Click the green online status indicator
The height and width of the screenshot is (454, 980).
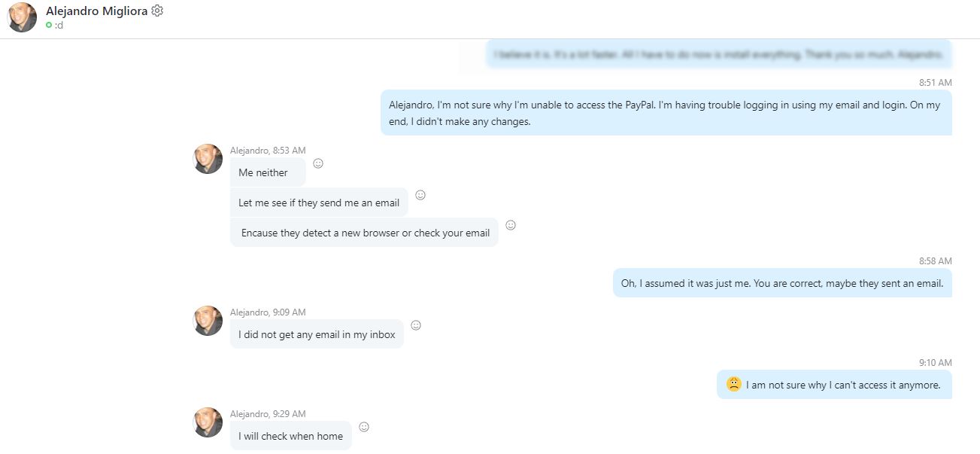(49, 25)
